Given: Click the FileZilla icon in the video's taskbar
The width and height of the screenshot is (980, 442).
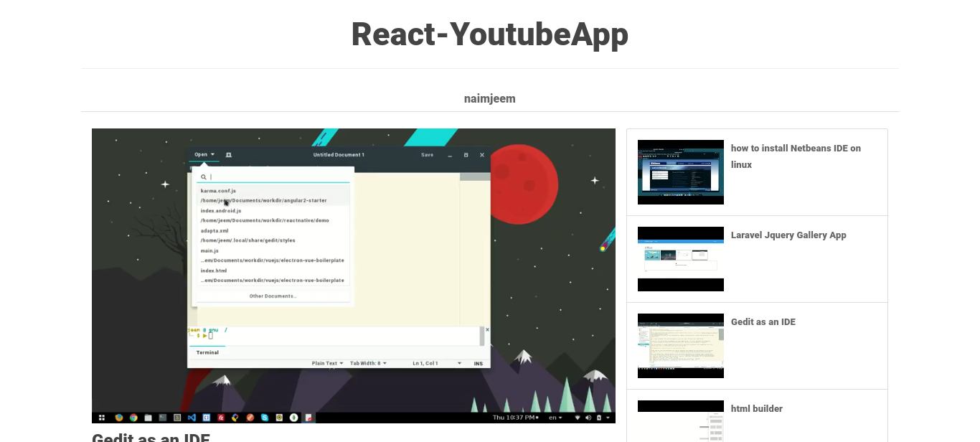Looking at the screenshot, I should point(221,418).
